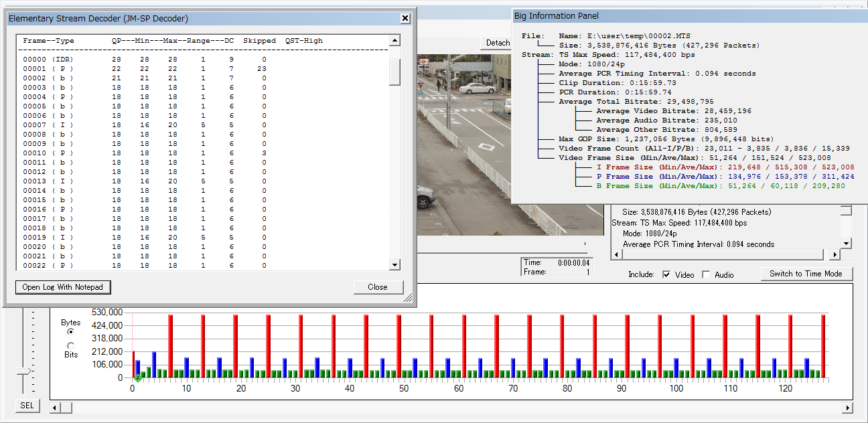Click chart scrollbar right arrow
Screen dimensions: 868x423
[x=847, y=408]
